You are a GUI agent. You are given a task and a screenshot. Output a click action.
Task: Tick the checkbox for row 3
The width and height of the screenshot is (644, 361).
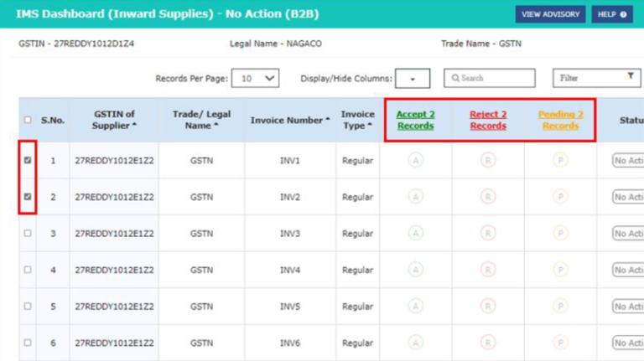point(28,234)
